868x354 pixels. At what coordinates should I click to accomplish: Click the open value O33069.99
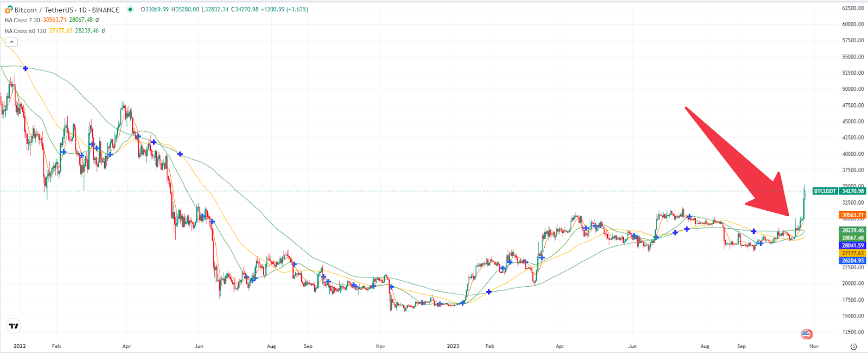coord(155,10)
